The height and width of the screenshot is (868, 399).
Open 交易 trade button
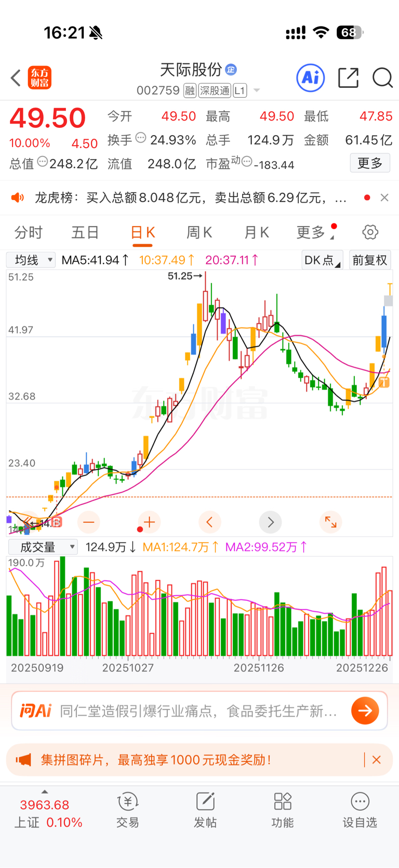pos(127,810)
